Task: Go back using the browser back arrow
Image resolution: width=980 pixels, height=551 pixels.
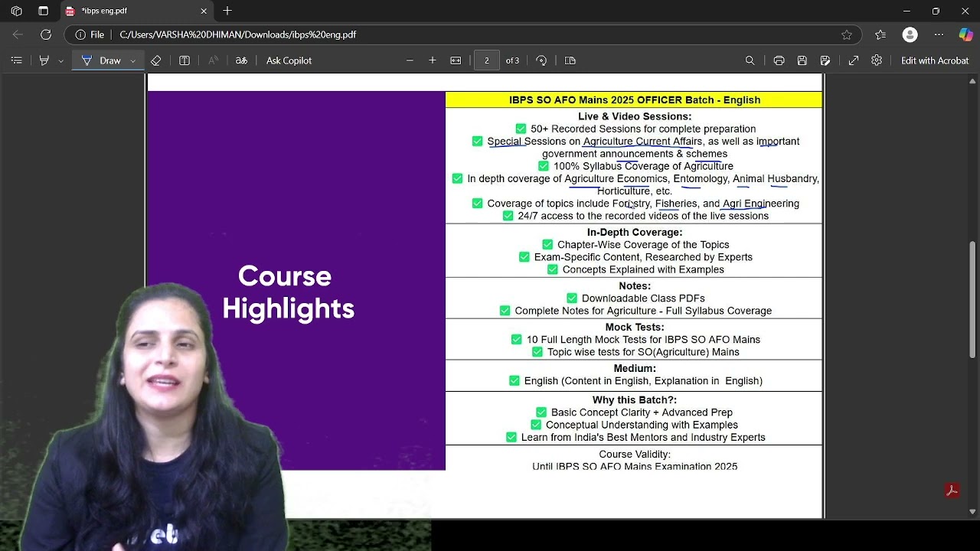Action: tap(18, 34)
